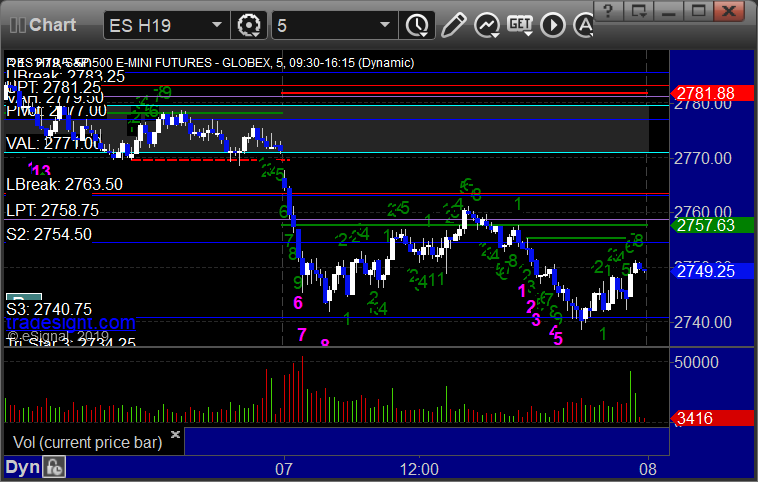The image size is (758, 482).
Task: Click the formula lock icon beside Dyn
Action: click(54, 467)
